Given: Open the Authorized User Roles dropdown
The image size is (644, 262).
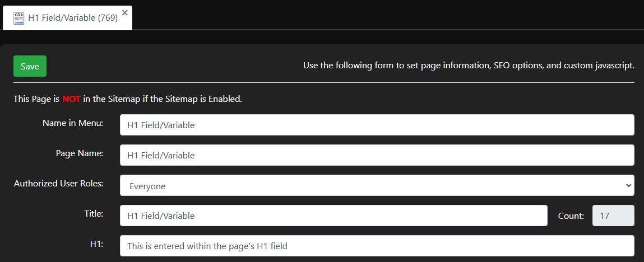Looking at the screenshot, I should pos(377,186).
